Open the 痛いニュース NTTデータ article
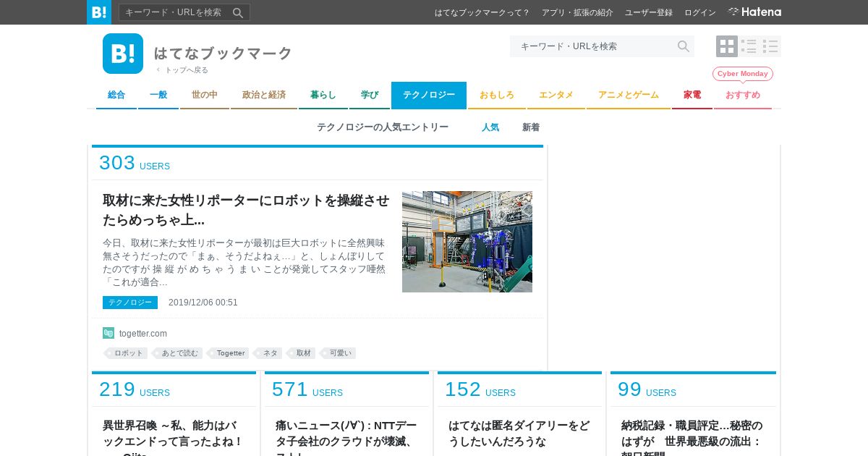 (346, 437)
